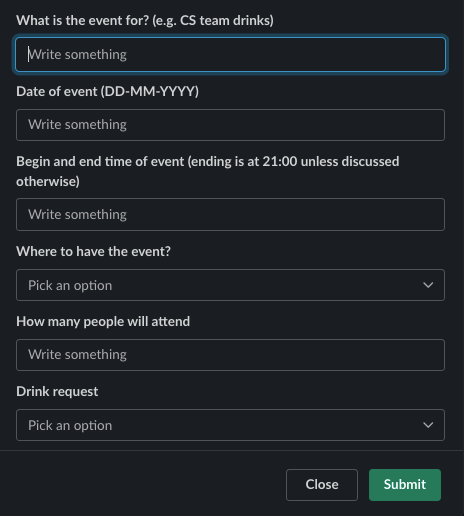464x516 pixels.
Task: Click the 'How many people will attend' label
Action: coord(103,322)
